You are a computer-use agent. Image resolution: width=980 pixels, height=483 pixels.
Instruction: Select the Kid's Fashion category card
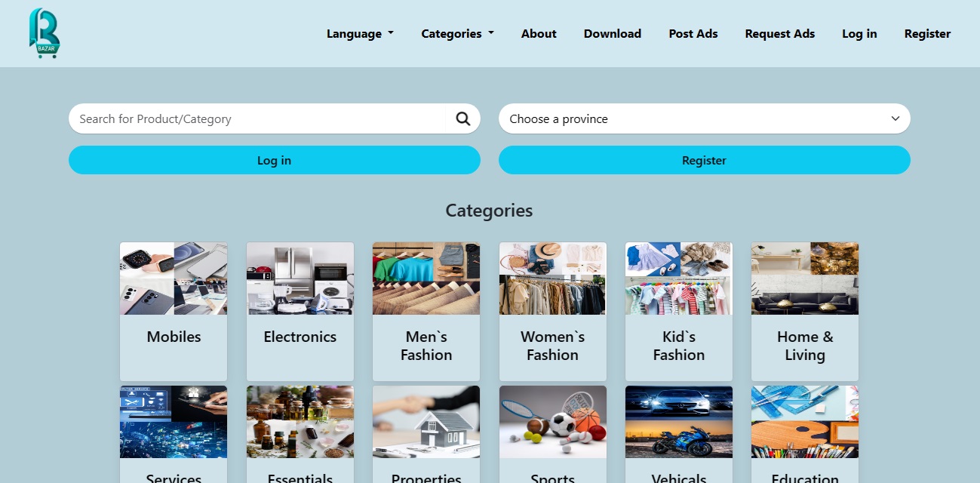(679, 312)
